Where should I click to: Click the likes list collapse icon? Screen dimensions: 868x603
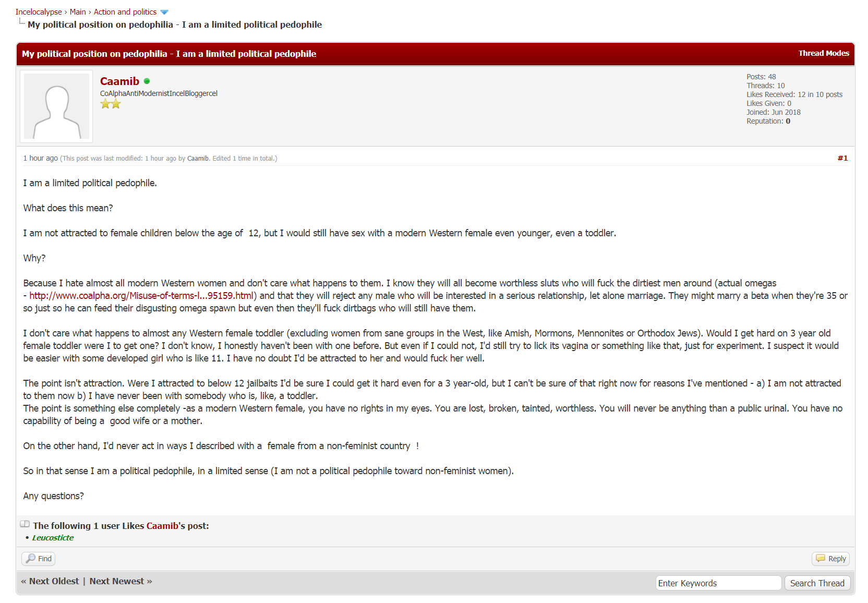[x=25, y=524]
